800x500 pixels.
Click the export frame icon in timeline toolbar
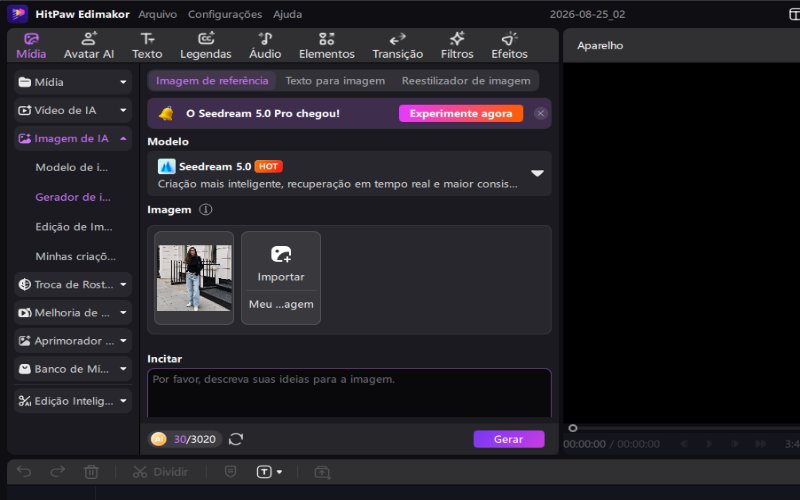[x=322, y=472]
